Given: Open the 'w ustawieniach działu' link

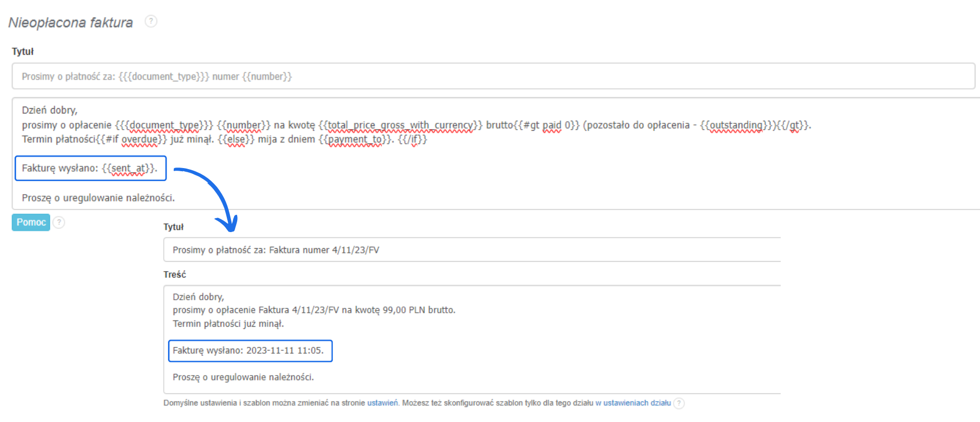Looking at the screenshot, I should click(x=633, y=403).
